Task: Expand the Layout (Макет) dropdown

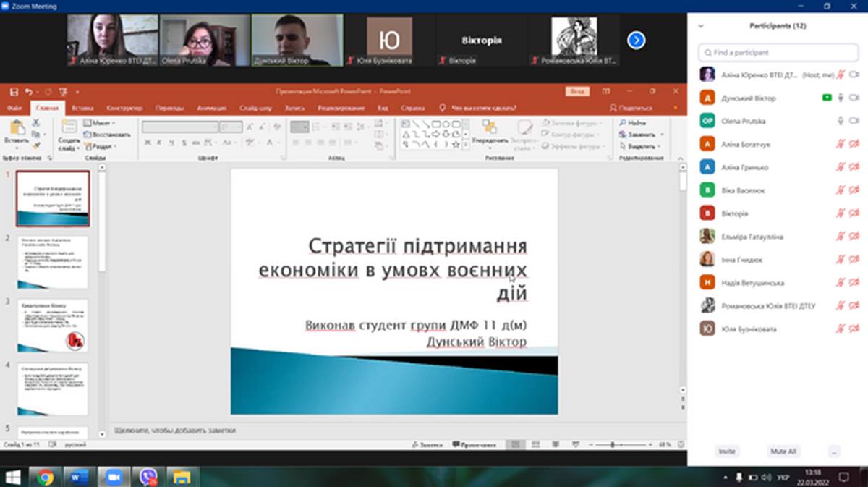Action: pyautogui.click(x=101, y=123)
